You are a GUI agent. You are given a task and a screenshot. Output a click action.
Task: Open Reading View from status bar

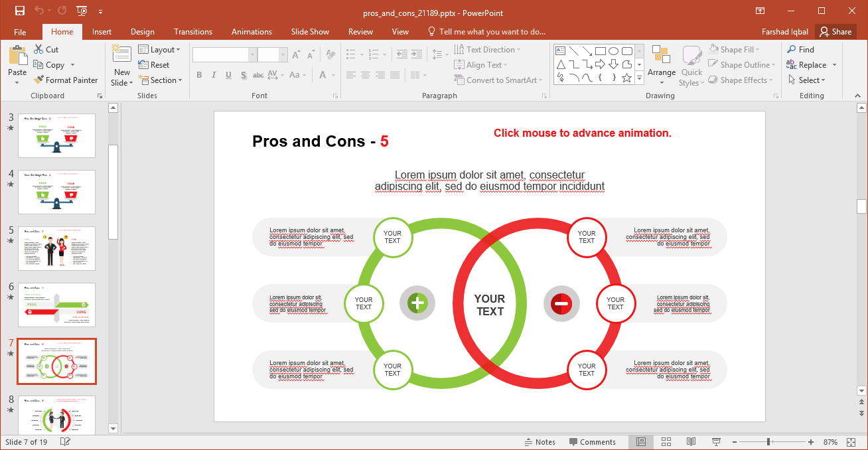pos(691,442)
